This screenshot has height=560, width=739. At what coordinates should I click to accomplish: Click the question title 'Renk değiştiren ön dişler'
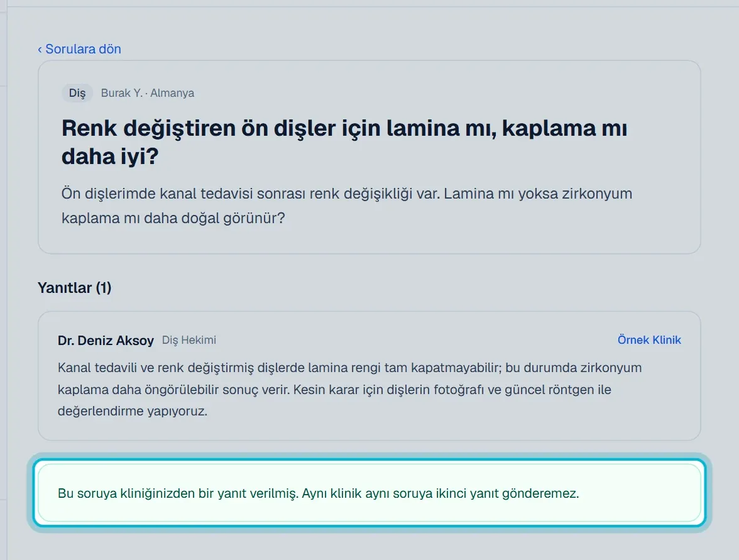tap(344, 142)
